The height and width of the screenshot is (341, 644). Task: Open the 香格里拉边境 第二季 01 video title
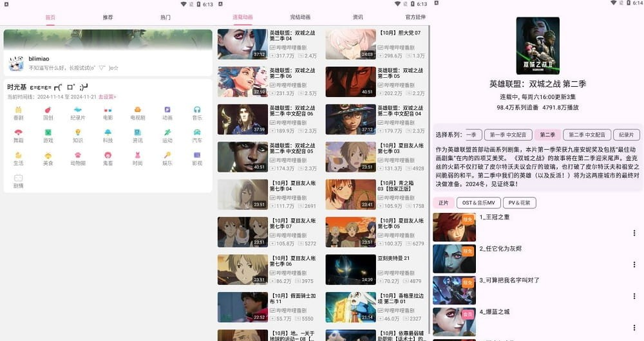click(x=401, y=299)
